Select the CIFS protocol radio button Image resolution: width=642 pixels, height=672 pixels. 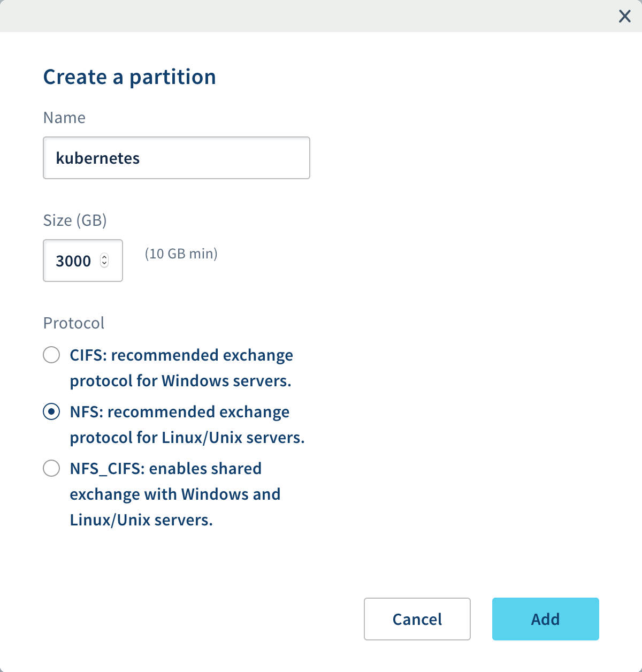(51, 355)
